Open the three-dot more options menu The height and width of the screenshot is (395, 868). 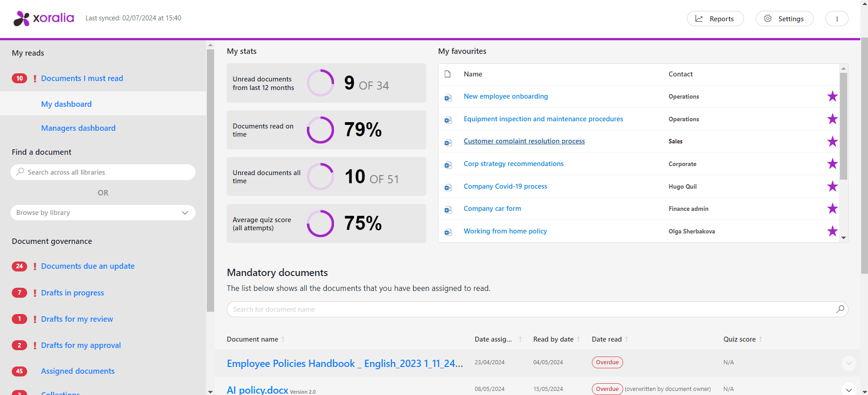click(x=837, y=19)
